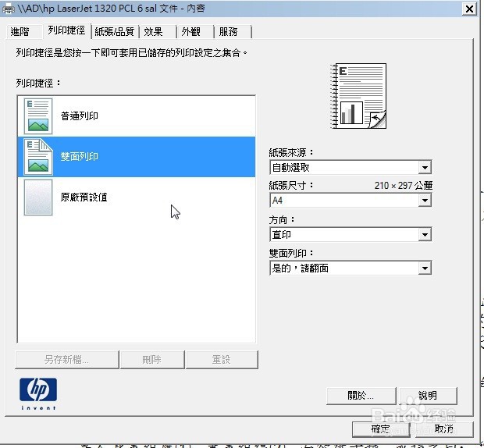Click the 是的，請翻面 duplex field
The image size is (484, 448).
351,268
